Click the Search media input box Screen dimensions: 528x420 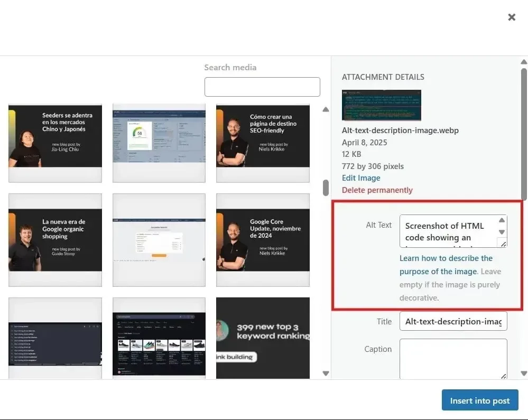click(262, 87)
